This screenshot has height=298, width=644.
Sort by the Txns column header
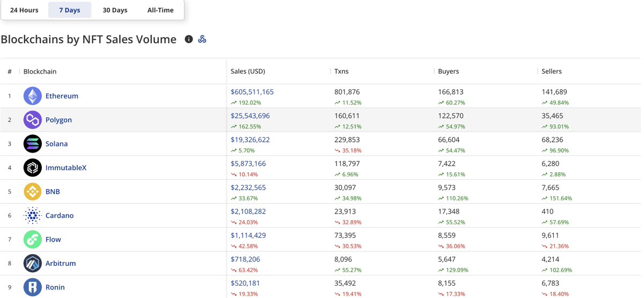341,71
